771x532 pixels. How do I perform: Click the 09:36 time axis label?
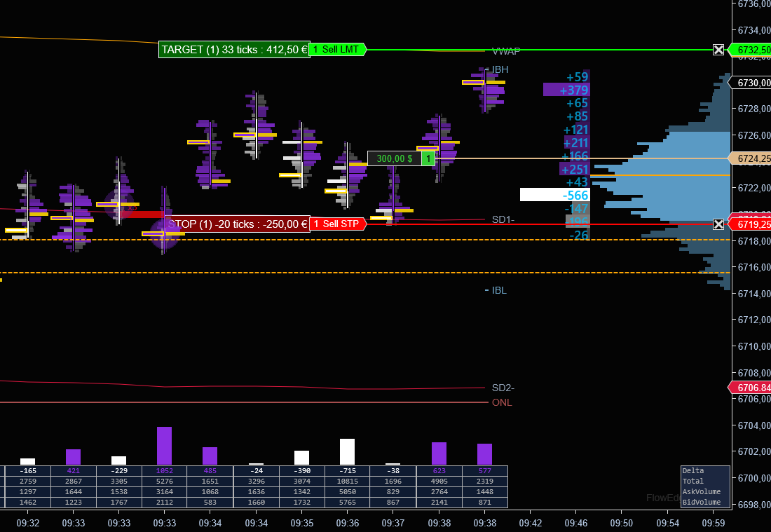pos(347,523)
